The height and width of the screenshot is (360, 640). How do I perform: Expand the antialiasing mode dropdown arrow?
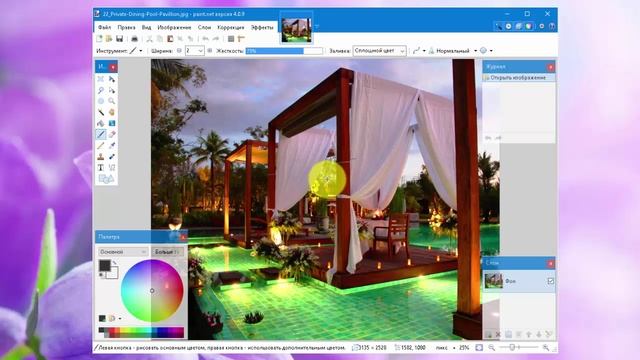pyautogui.click(x=424, y=51)
